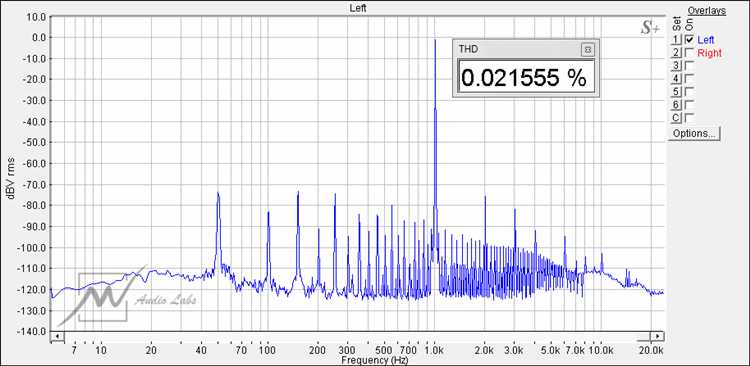Enable the overlay 5 On checkbox
The width and height of the screenshot is (750, 366).
click(x=689, y=91)
